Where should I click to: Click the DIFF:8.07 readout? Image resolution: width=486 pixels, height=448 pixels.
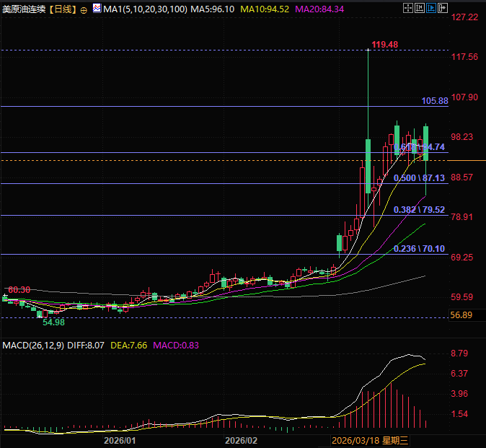[86, 346]
